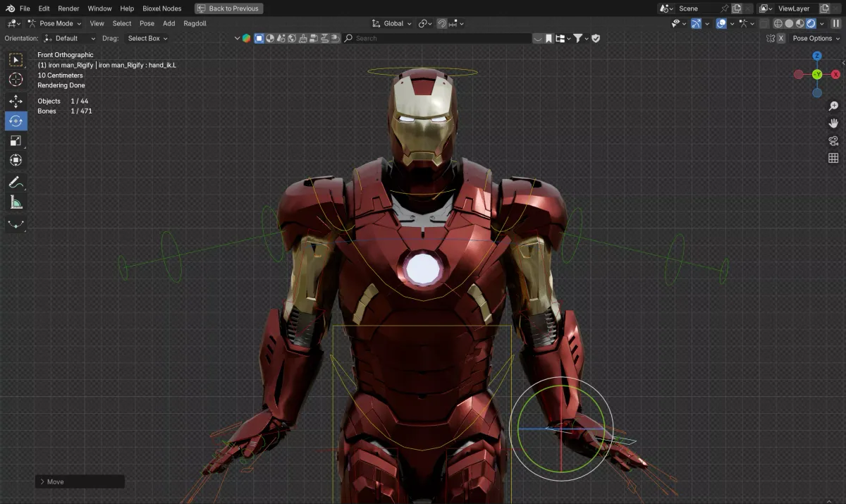The height and width of the screenshot is (504, 846).
Task: Select the Scale tool
Action: pyautogui.click(x=16, y=141)
